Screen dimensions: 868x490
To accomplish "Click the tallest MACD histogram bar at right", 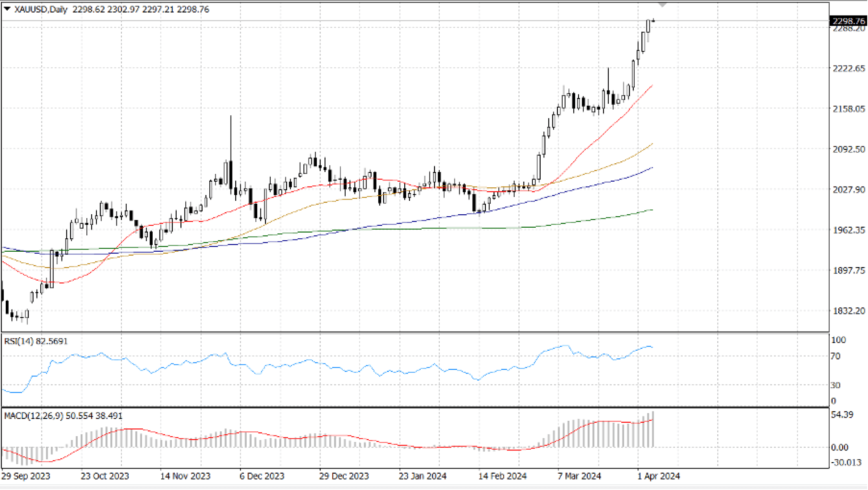I will (653, 430).
